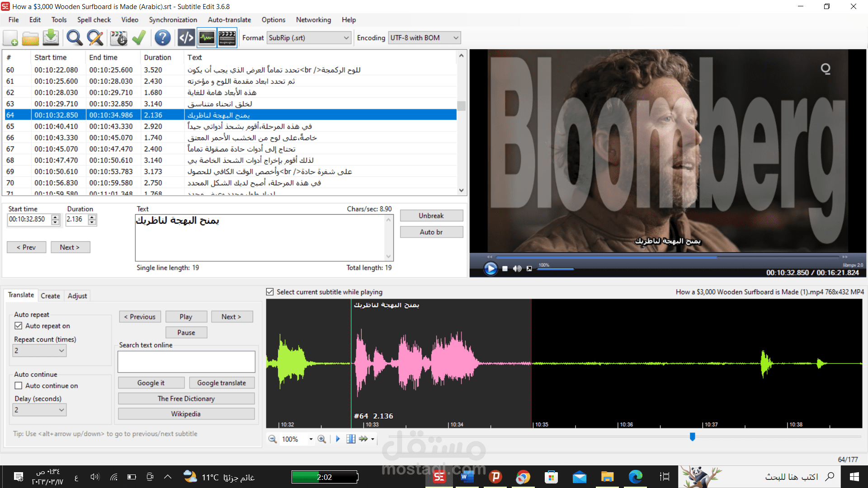The width and height of the screenshot is (868, 488).
Task: Open the Windows Start menu
Action: pos(854,477)
